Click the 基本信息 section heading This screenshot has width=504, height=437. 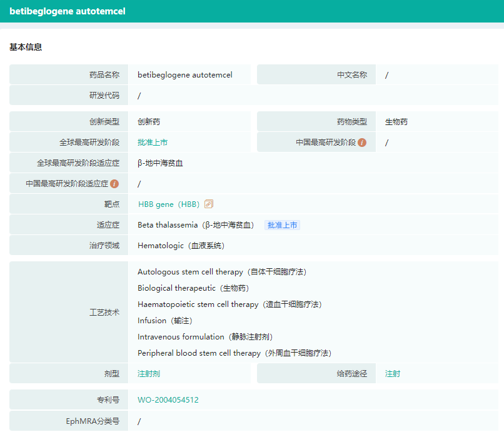[x=26, y=47]
